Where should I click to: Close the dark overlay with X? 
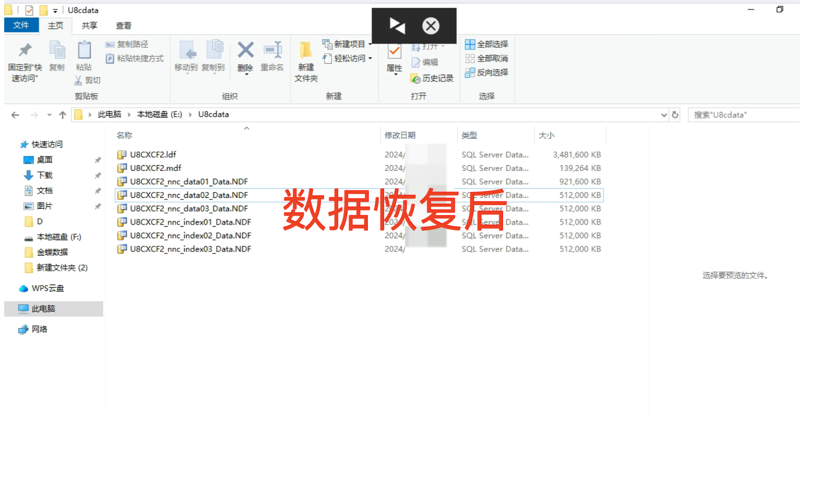pos(431,25)
